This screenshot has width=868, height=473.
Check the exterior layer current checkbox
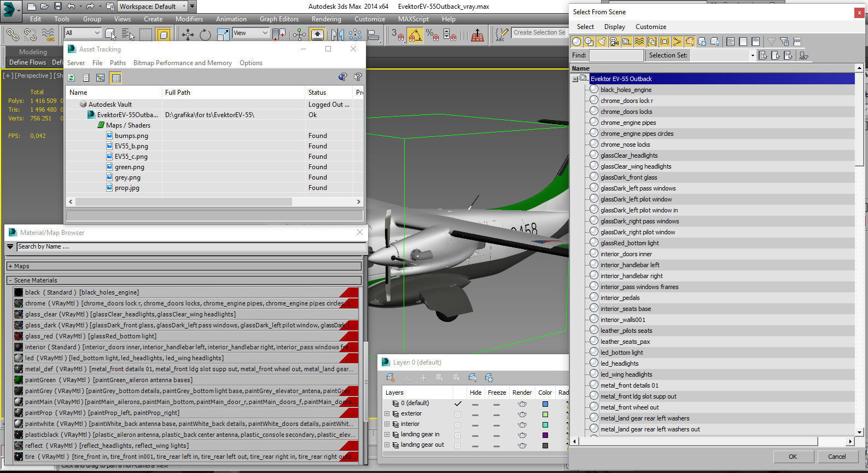click(458, 414)
